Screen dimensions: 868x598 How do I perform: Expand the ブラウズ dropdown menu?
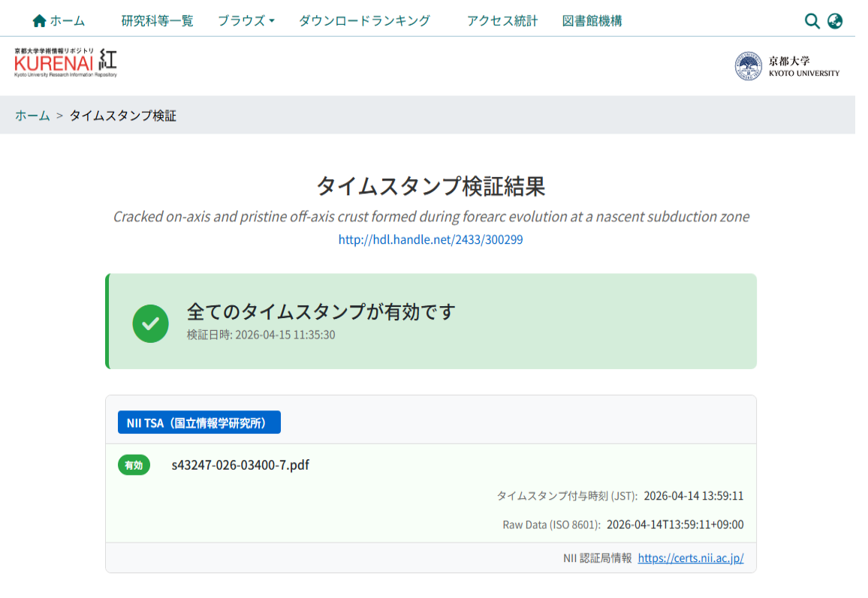click(x=246, y=21)
